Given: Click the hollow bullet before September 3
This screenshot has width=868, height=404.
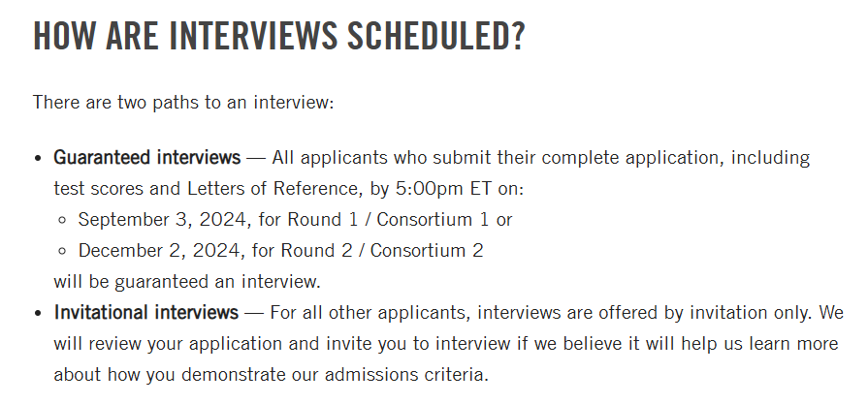Looking at the screenshot, I should (63, 220).
